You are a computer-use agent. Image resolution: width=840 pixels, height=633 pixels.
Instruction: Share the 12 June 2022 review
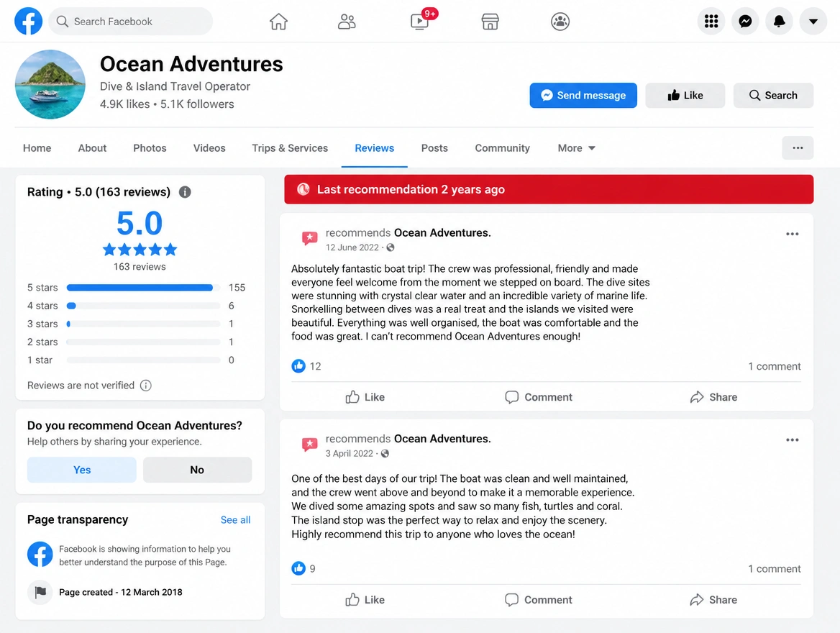click(713, 397)
